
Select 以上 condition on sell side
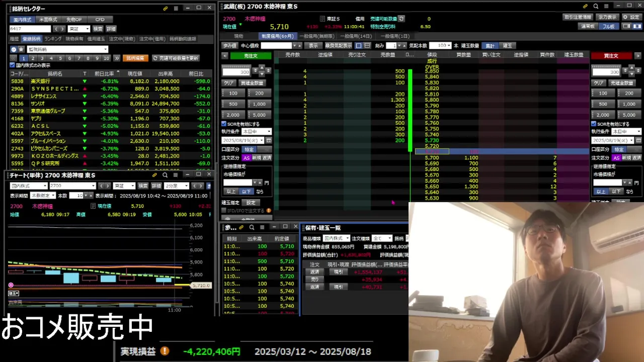click(231, 192)
